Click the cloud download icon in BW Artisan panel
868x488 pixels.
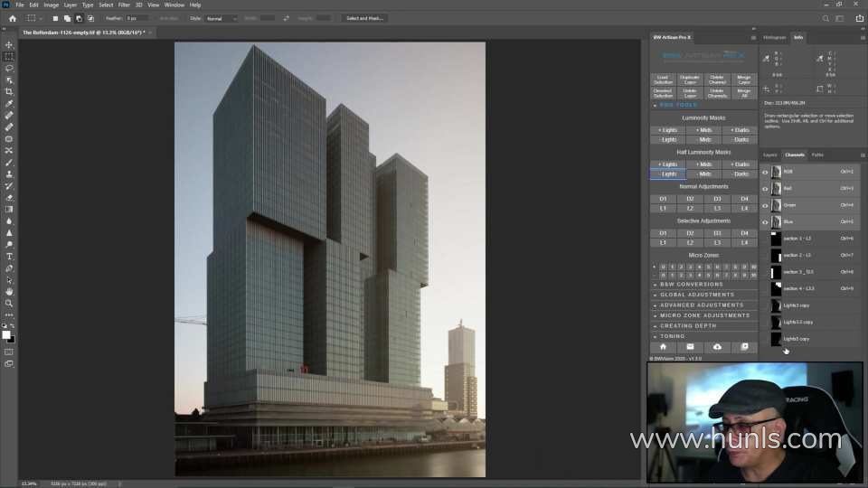[717, 346]
